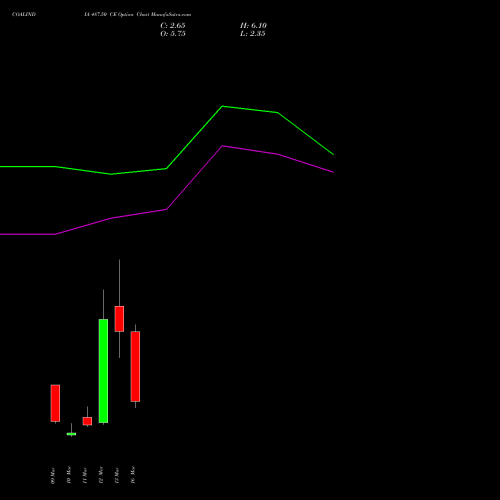Click the red candle with longest upper wick
Image resolution: width=500 pixels, height=500 pixels.
click(119, 319)
